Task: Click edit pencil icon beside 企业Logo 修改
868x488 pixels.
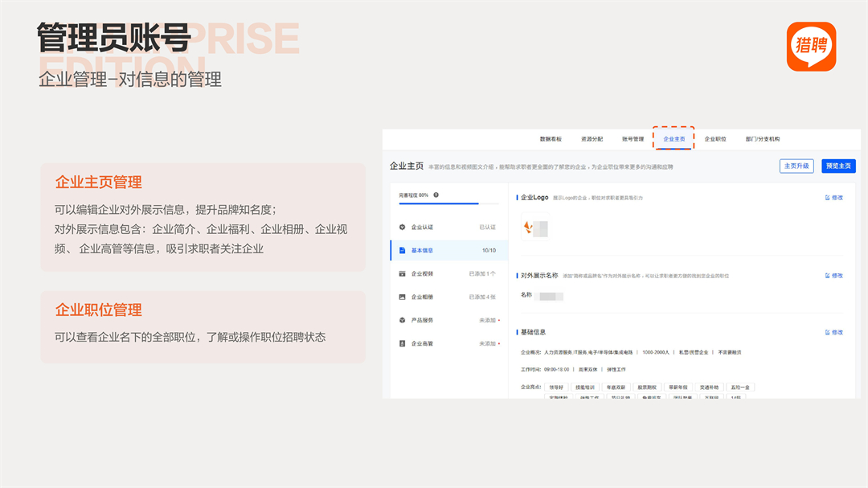Action: 828,197
